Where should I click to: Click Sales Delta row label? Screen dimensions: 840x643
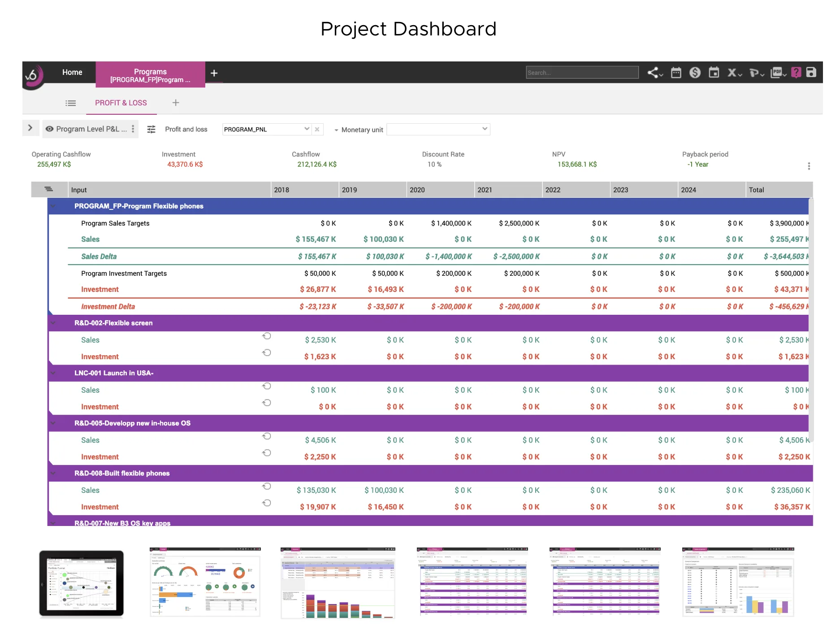point(99,256)
